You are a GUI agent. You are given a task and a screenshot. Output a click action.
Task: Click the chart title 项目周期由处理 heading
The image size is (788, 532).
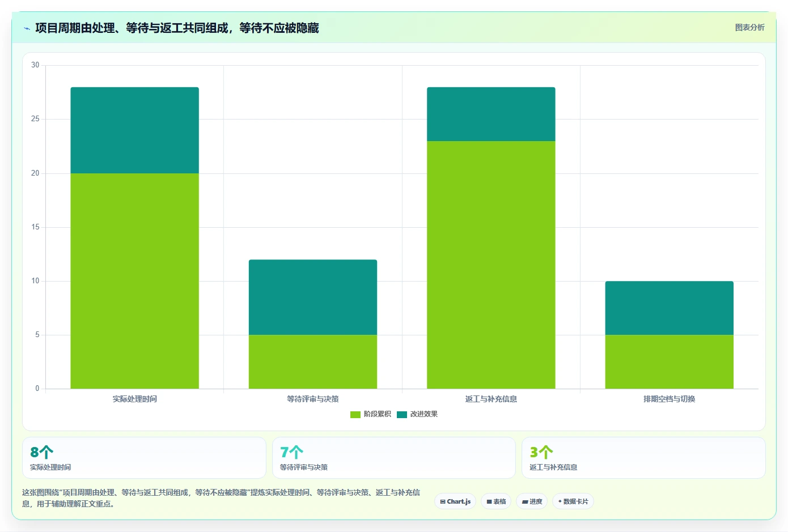[x=177, y=28]
